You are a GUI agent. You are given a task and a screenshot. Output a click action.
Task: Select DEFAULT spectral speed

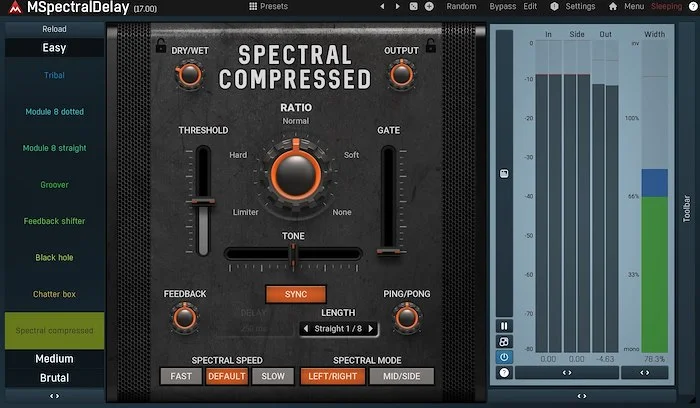coord(227,376)
